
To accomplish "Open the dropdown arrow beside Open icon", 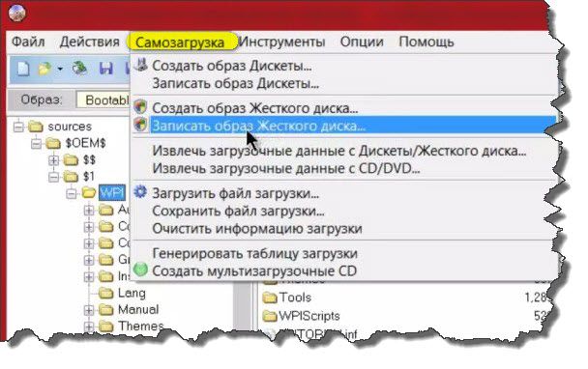I will tap(60, 69).
